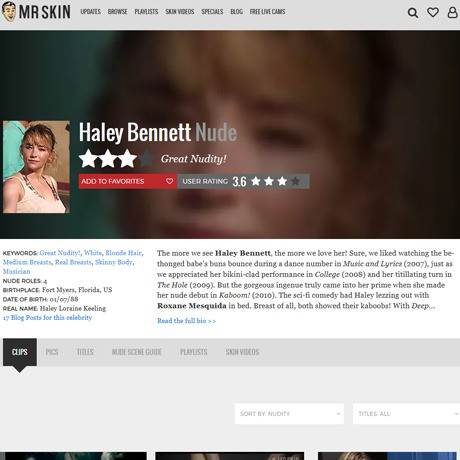Follow the Real Breasts keyword link
The width and height of the screenshot is (460, 460).
(73, 262)
